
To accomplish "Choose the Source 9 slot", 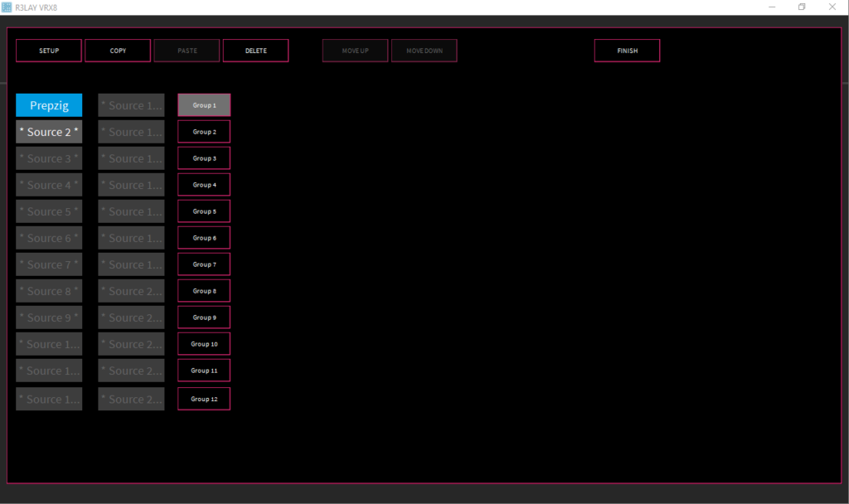I will coord(49,317).
